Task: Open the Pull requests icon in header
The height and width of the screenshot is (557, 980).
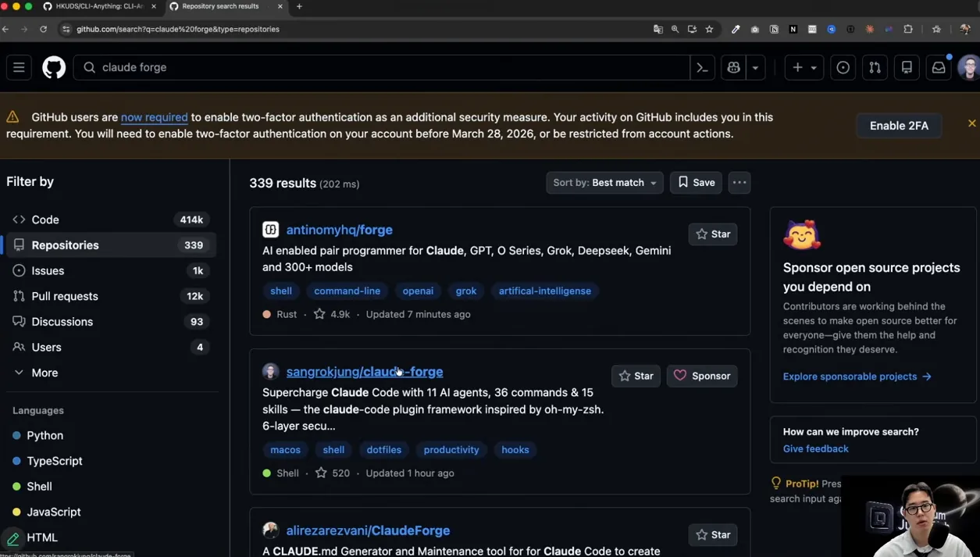Action: (875, 67)
